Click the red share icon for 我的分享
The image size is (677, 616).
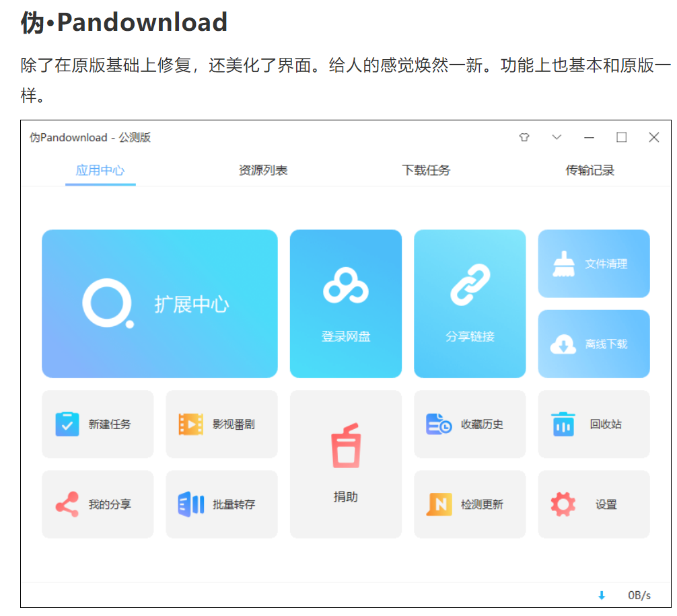[x=67, y=504]
